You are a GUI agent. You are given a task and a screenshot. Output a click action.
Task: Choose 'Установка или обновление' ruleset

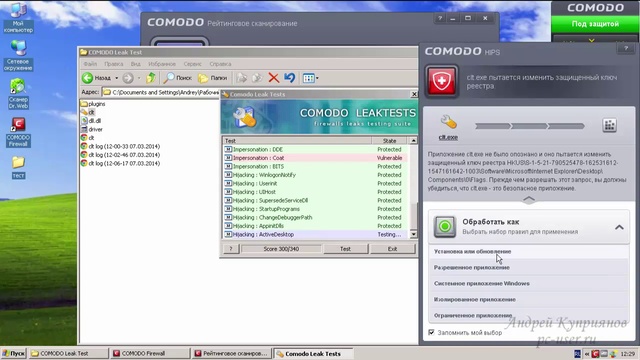529,251
